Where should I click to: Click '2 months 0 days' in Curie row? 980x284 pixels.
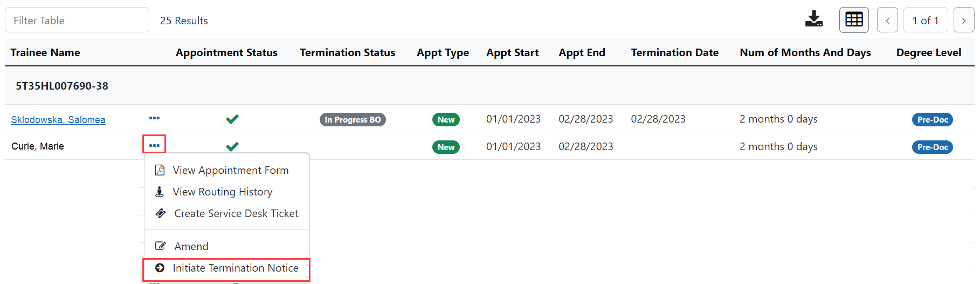point(778,146)
